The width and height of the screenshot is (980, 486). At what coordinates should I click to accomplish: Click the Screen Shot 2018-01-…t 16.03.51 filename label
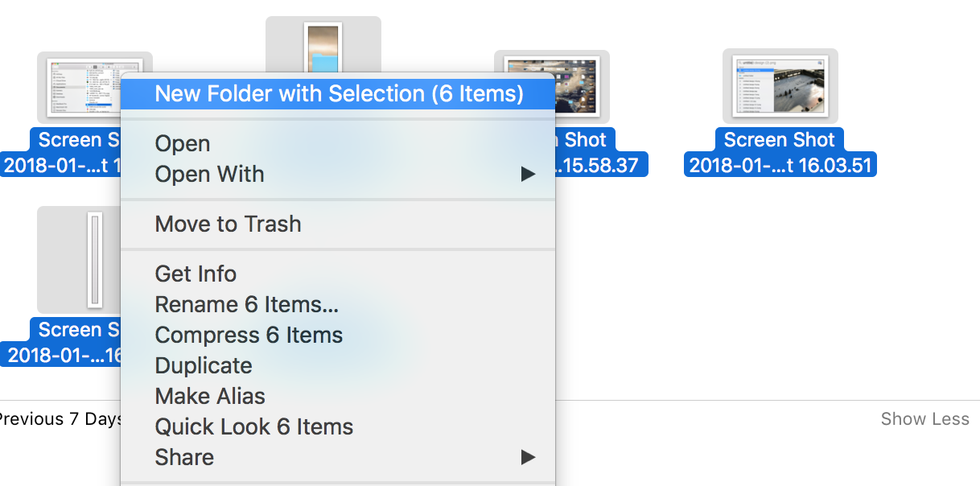point(780,153)
